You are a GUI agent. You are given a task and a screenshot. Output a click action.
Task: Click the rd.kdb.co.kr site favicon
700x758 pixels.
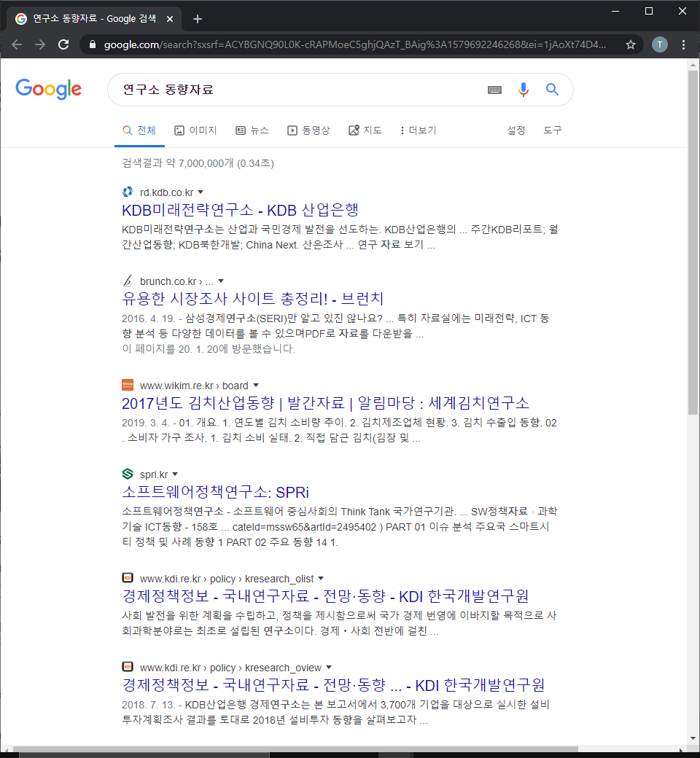coord(127,192)
